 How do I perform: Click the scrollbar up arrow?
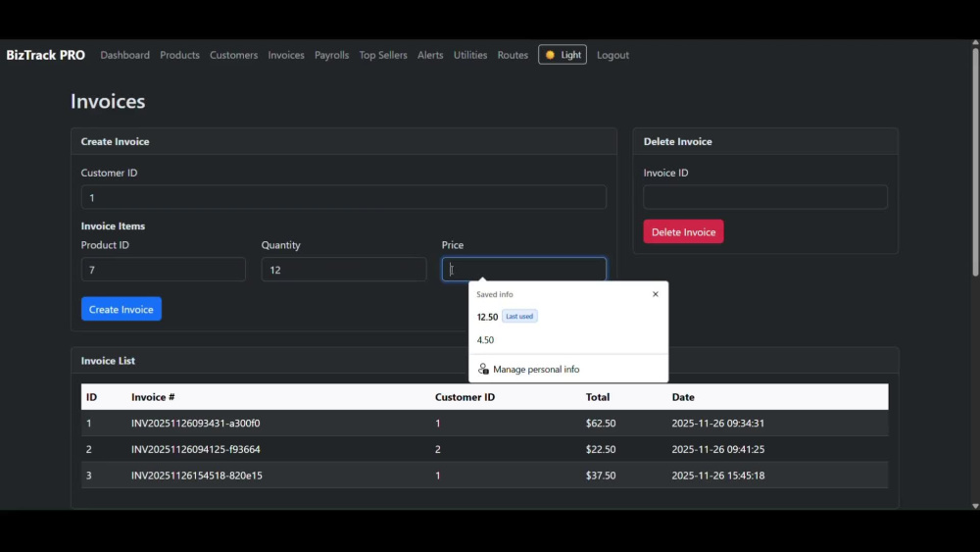(x=975, y=42)
